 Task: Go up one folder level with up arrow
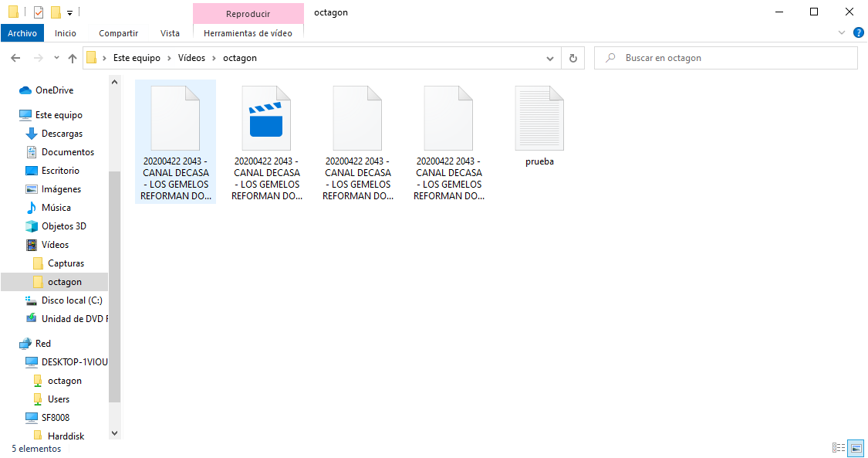coord(73,58)
